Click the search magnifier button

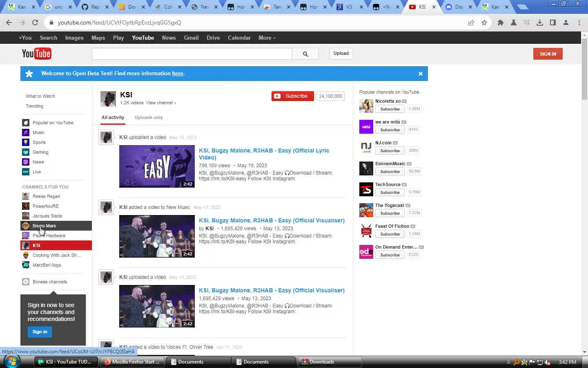click(x=305, y=54)
